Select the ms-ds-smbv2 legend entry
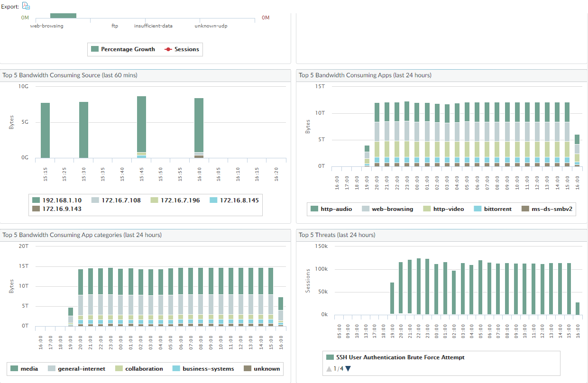Image resolution: width=588 pixels, height=383 pixels. coord(551,209)
